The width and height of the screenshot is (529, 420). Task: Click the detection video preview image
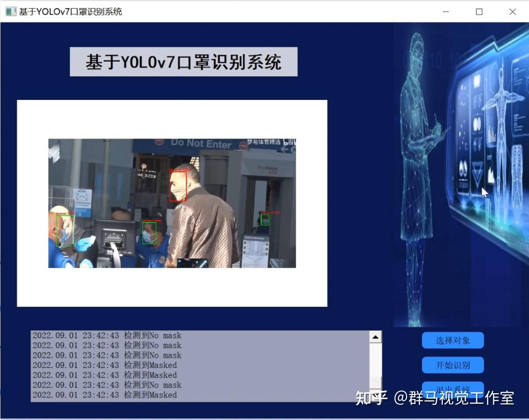pos(172,203)
